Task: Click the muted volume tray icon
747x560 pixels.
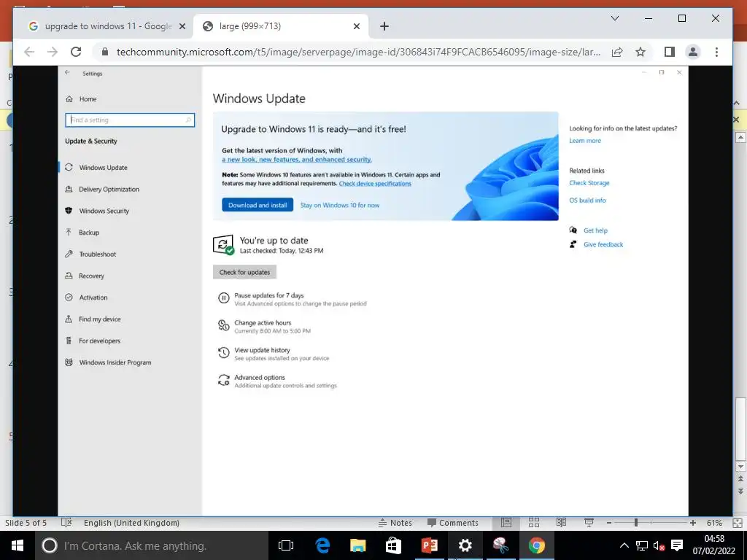Action: pyautogui.click(x=659, y=545)
